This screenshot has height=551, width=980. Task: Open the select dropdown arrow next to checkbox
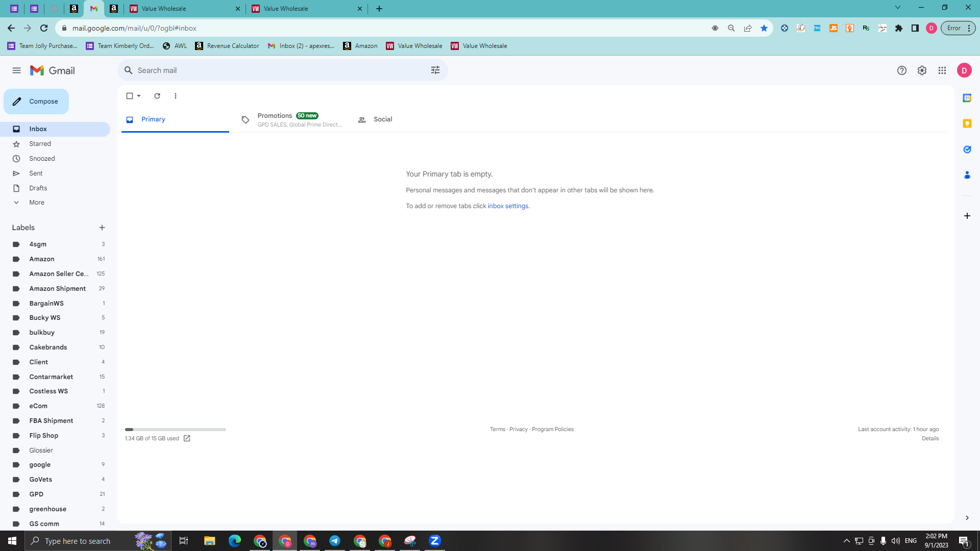click(139, 96)
